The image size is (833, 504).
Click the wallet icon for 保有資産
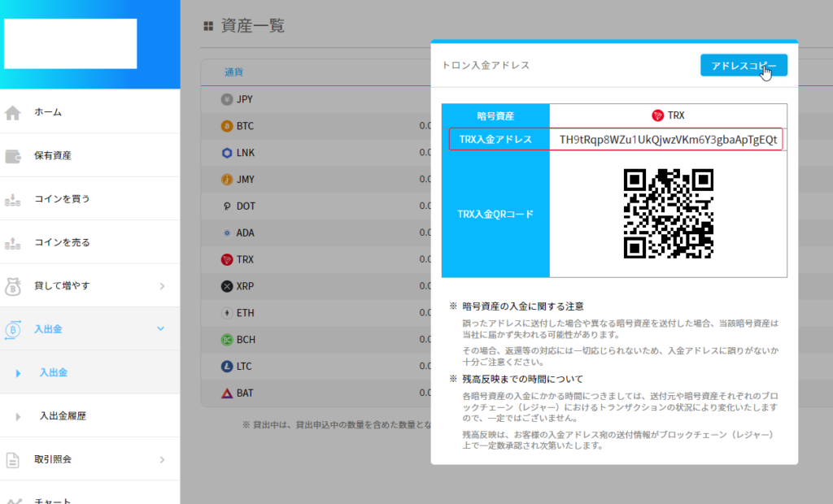13,155
